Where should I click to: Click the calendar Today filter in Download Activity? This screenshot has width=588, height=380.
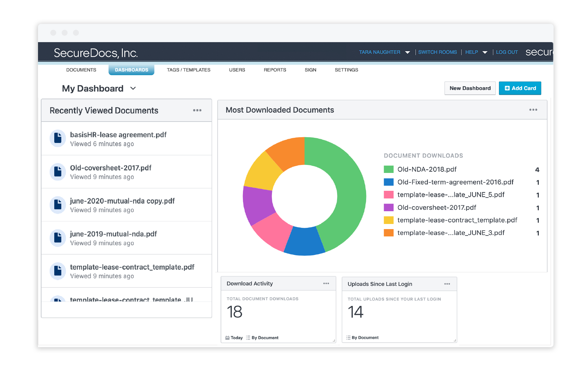(234, 338)
